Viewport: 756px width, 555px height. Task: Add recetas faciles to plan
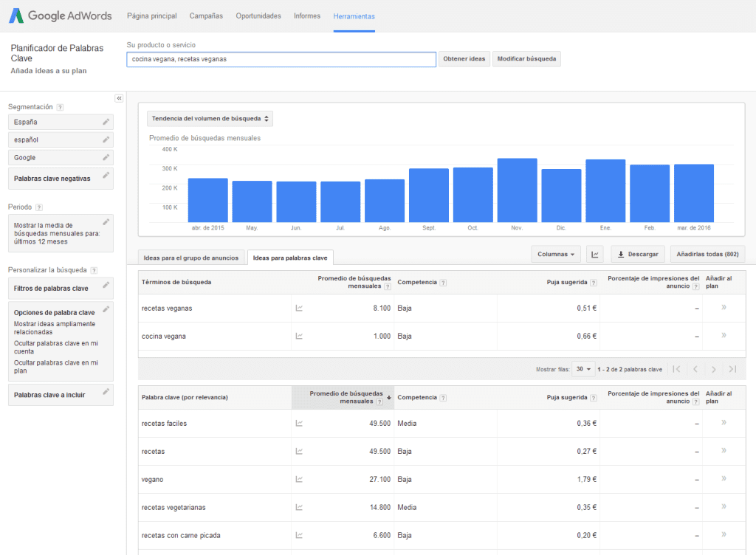click(724, 422)
